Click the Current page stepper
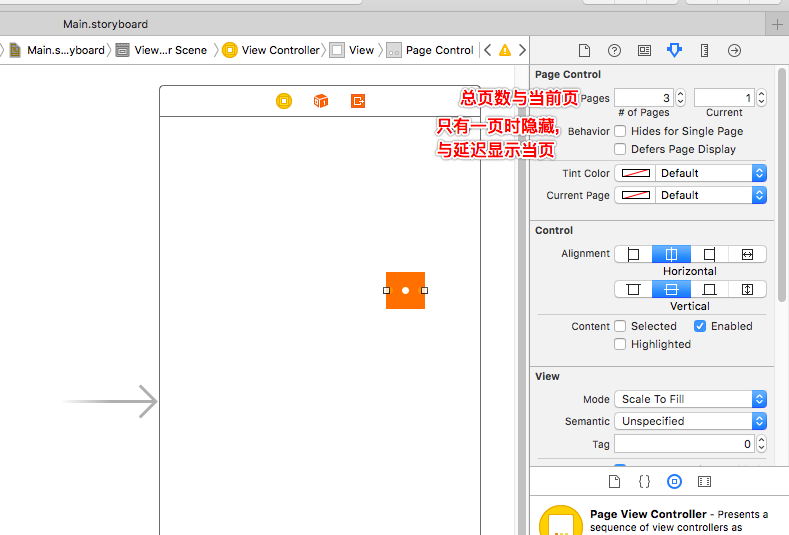The width and height of the screenshot is (789, 535). tap(761, 98)
